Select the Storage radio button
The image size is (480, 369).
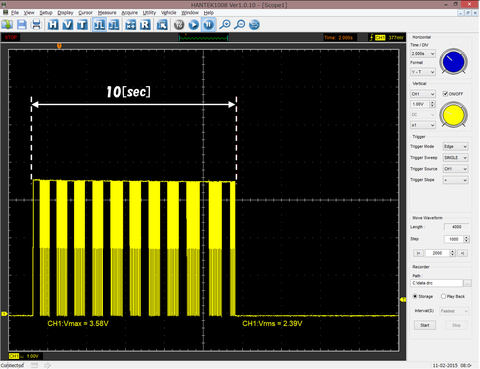pos(415,296)
